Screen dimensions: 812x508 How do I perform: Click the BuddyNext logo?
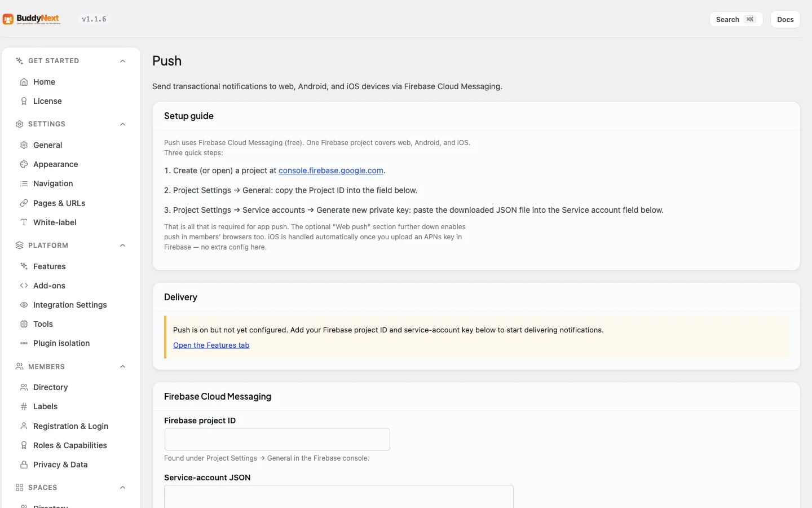(32, 19)
